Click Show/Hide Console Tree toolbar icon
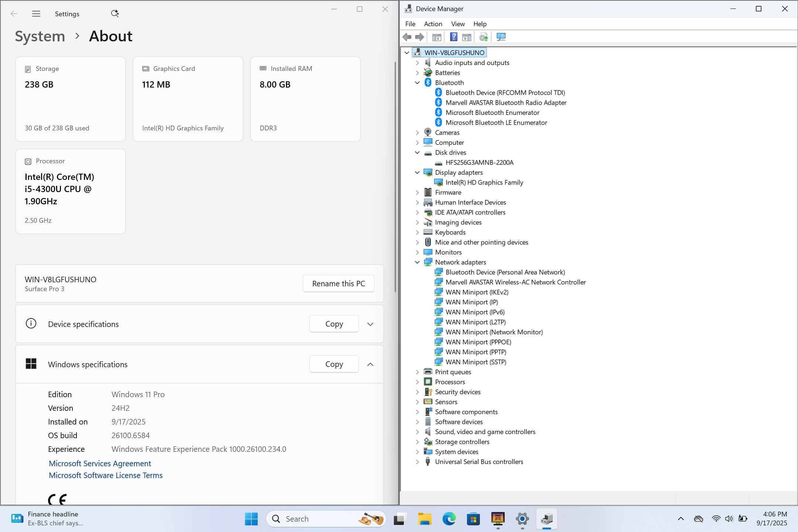Screen dimensions: 798x532 tap(437, 37)
